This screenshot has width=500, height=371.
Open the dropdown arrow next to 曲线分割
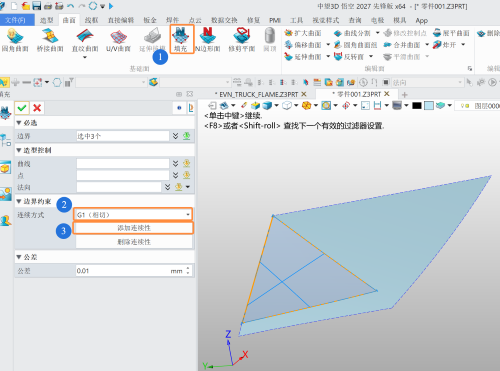pos(378,33)
